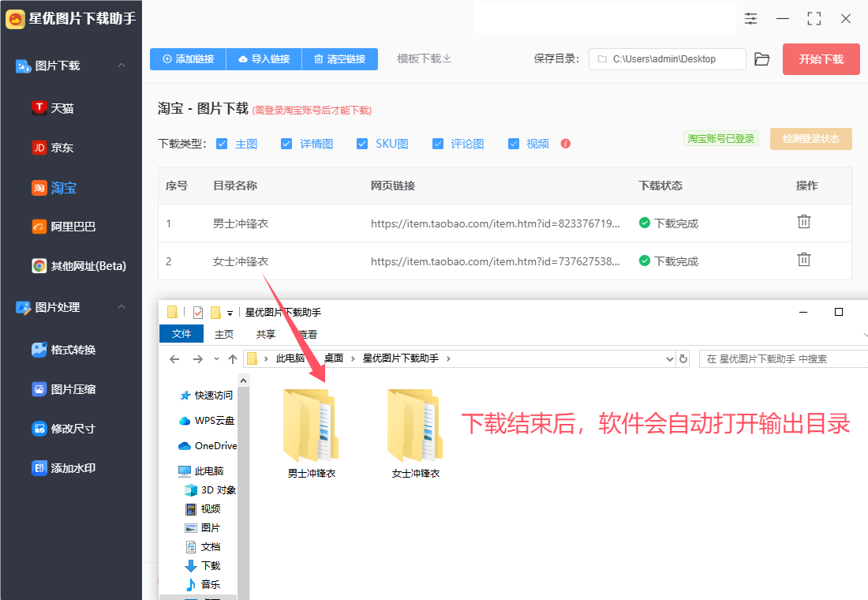Image resolution: width=868 pixels, height=600 pixels.
Task: Click the Explorer forward arrow
Action: point(197,359)
